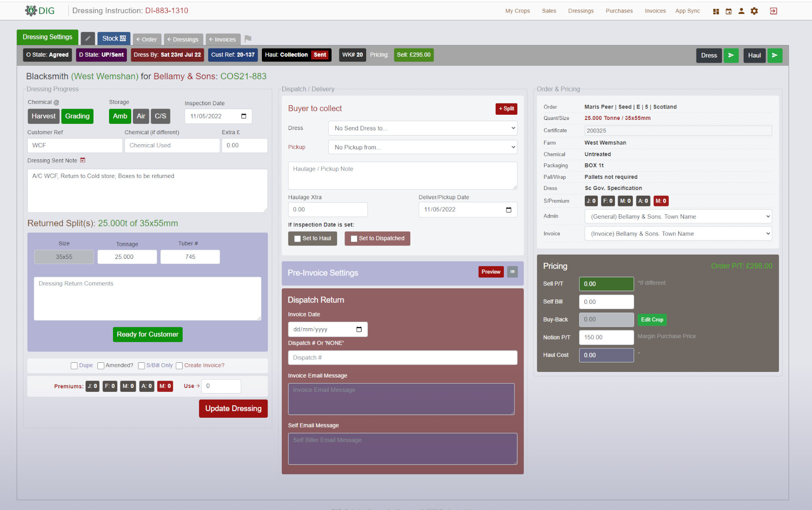Click the red logout icon
The width and height of the screenshot is (812, 510).
(x=773, y=11)
